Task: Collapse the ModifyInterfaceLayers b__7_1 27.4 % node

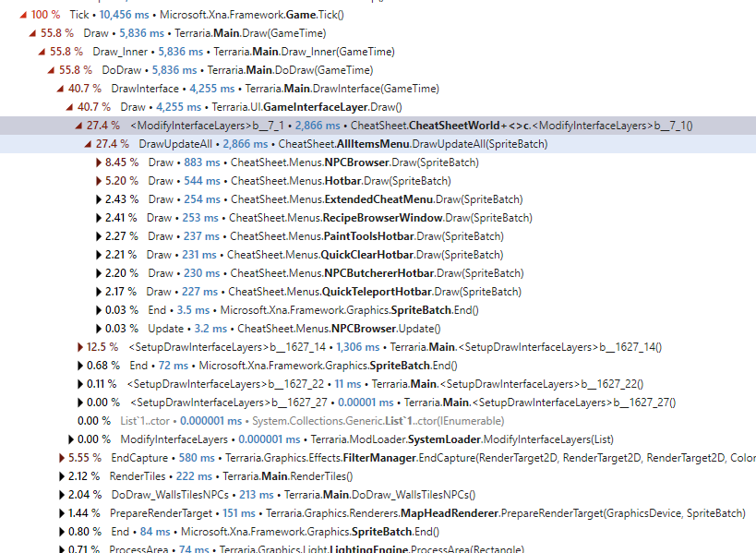Action: click(78, 126)
